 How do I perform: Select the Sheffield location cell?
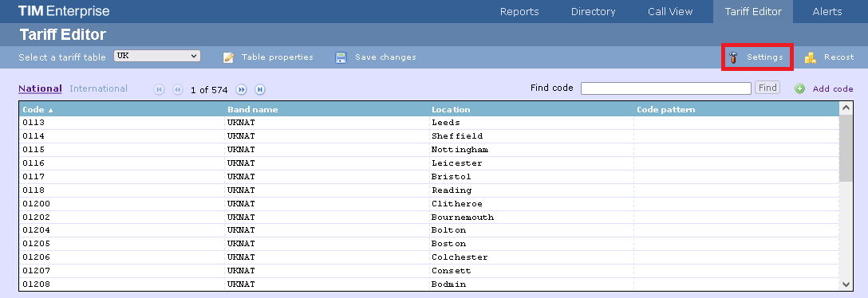531,136
